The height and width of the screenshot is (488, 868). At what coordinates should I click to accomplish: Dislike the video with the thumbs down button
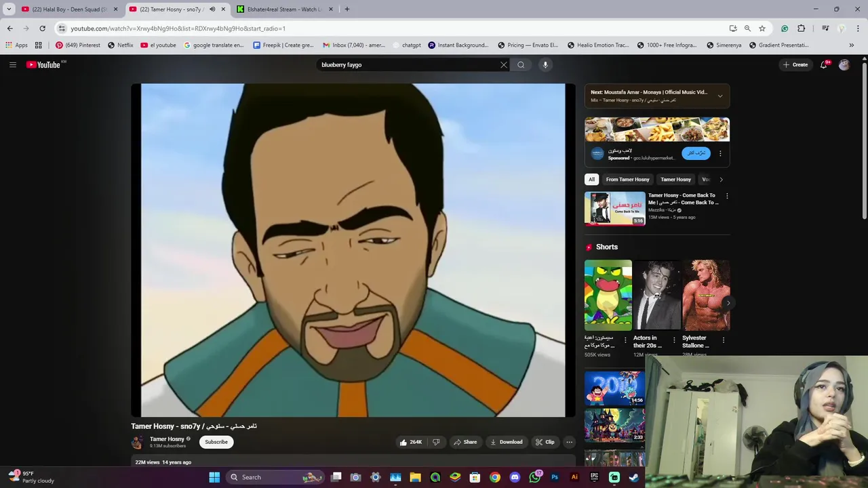pyautogui.click(x=436, y=442)
